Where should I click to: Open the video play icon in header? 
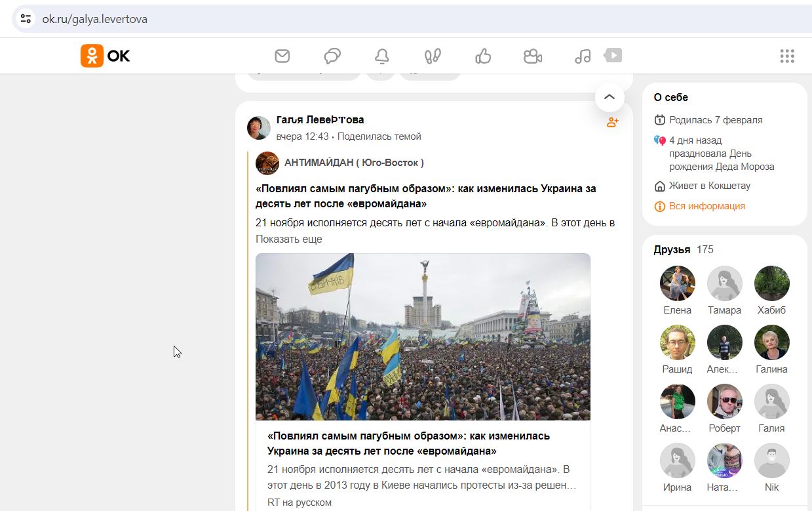(x=613, y=56)
